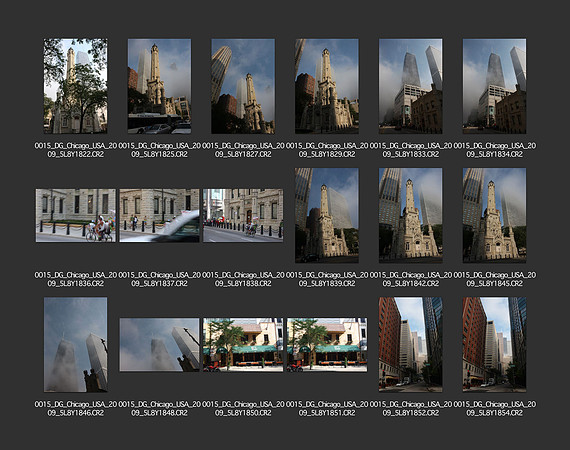Select thumbnail of image 5L8Y1822.CR2
Image resolution: width=570 pixels, height=450 pixels.
point(76,86)
